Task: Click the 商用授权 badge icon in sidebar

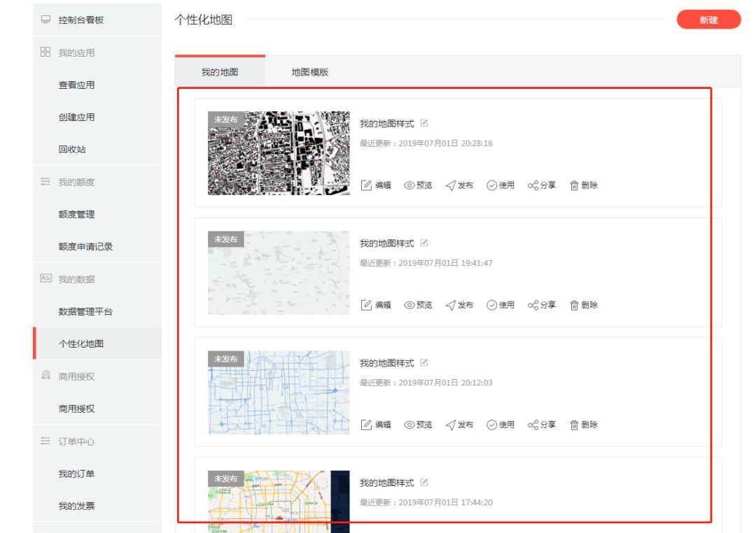Action: [45, 376]
